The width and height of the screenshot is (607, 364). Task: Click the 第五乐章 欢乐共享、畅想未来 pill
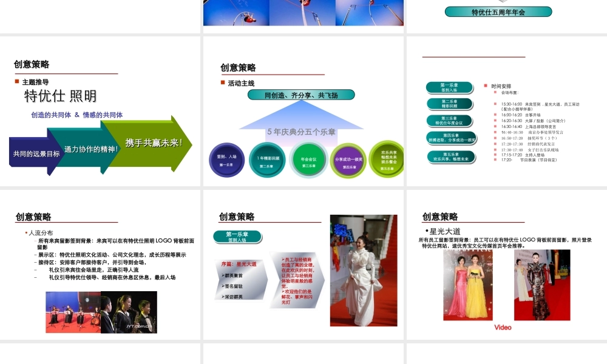tap(451, 157)
